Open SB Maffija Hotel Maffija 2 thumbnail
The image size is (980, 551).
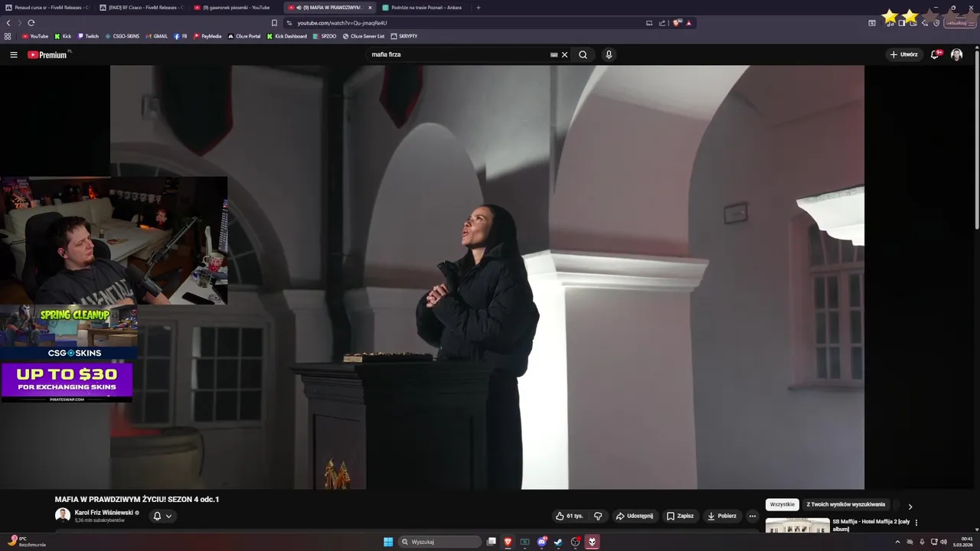tap(797, 525)
